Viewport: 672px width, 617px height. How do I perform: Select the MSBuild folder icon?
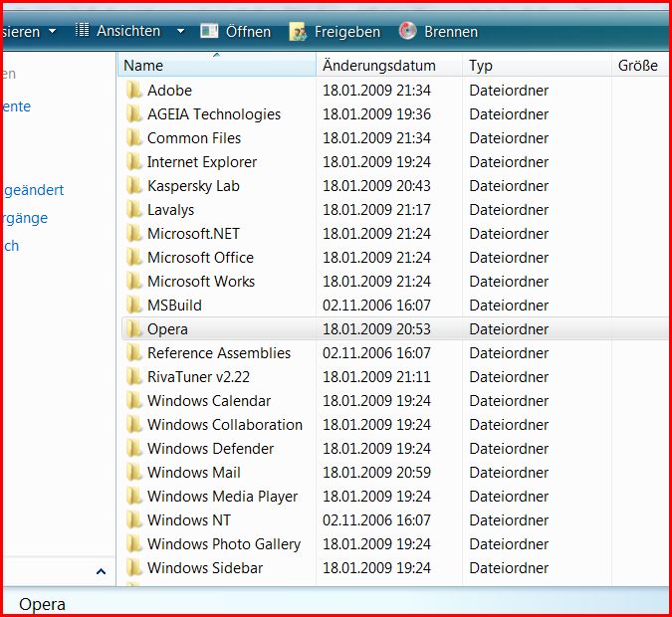coord(134,306)
